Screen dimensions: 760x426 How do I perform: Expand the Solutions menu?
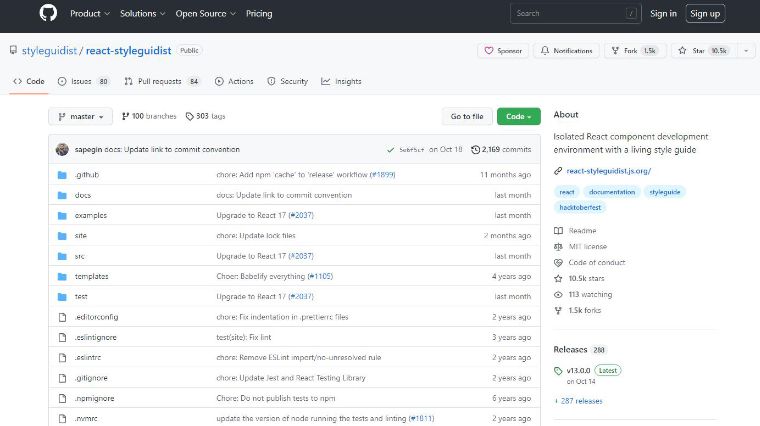142,14
